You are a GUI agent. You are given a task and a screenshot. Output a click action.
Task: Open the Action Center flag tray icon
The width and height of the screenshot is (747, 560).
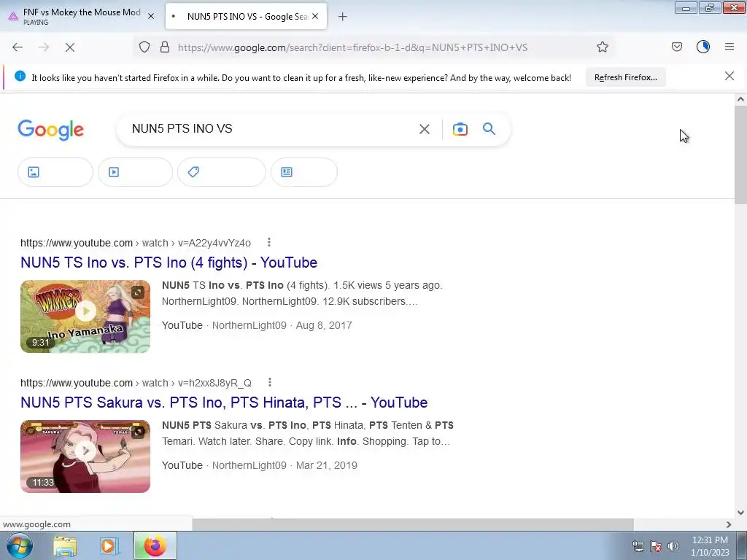656,546
